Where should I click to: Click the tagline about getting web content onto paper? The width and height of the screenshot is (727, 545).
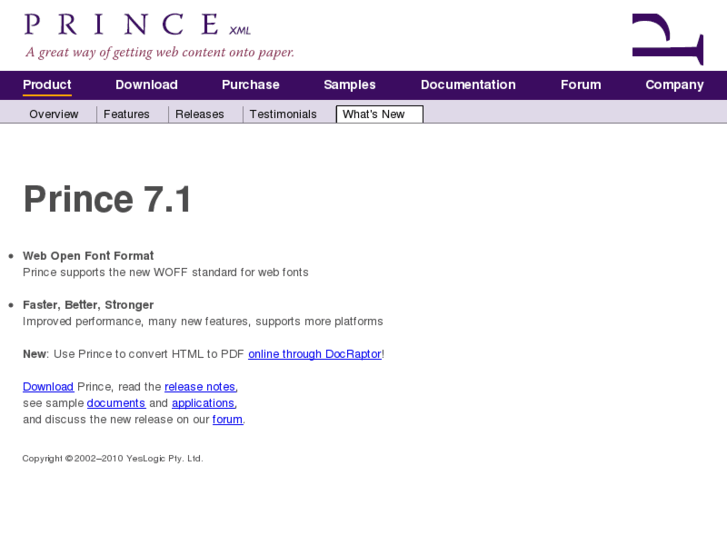160,52
